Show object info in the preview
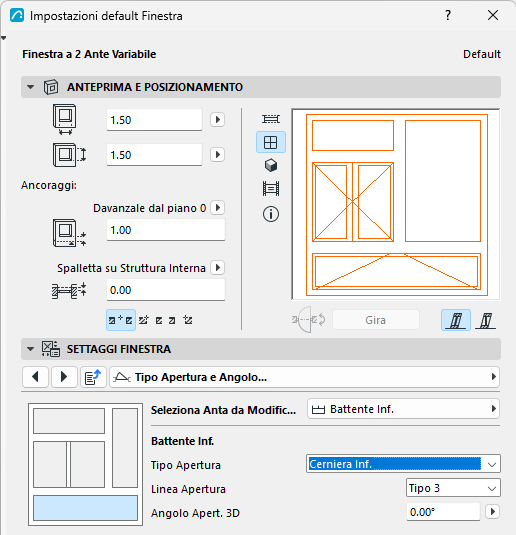 (271, 214)
